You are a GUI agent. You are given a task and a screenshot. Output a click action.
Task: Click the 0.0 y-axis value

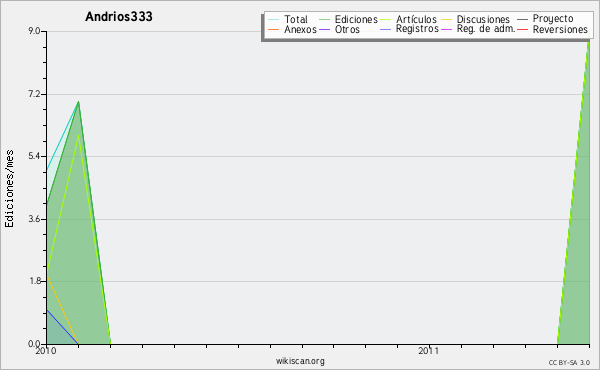tap(34, 344)
